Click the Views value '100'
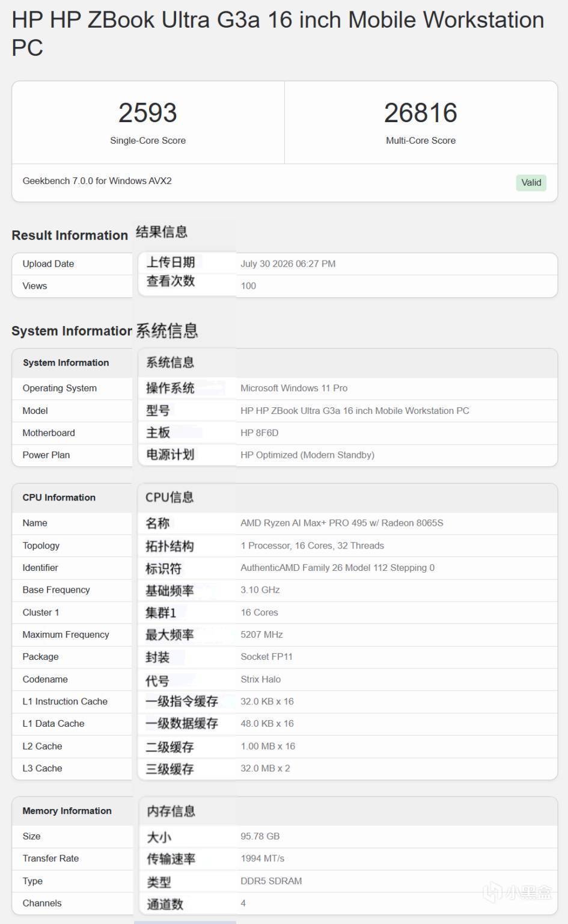 248,286
